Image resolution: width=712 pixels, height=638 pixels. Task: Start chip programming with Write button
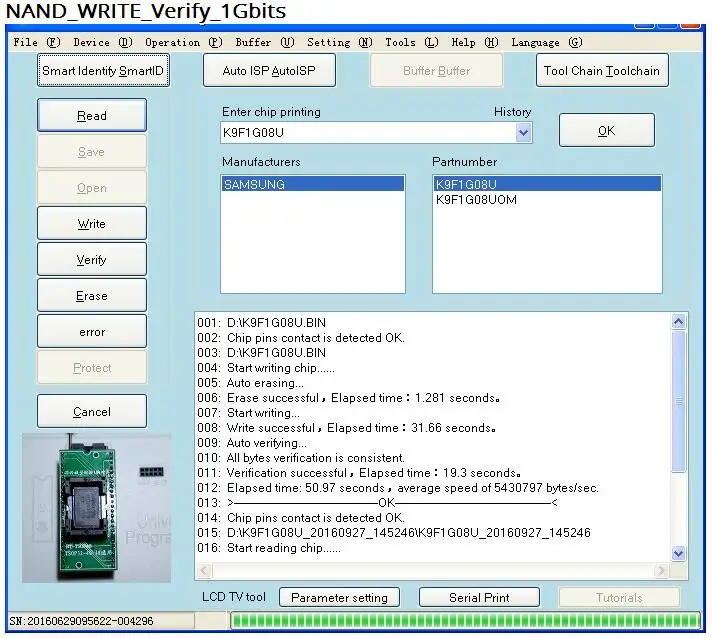(92, 223)
